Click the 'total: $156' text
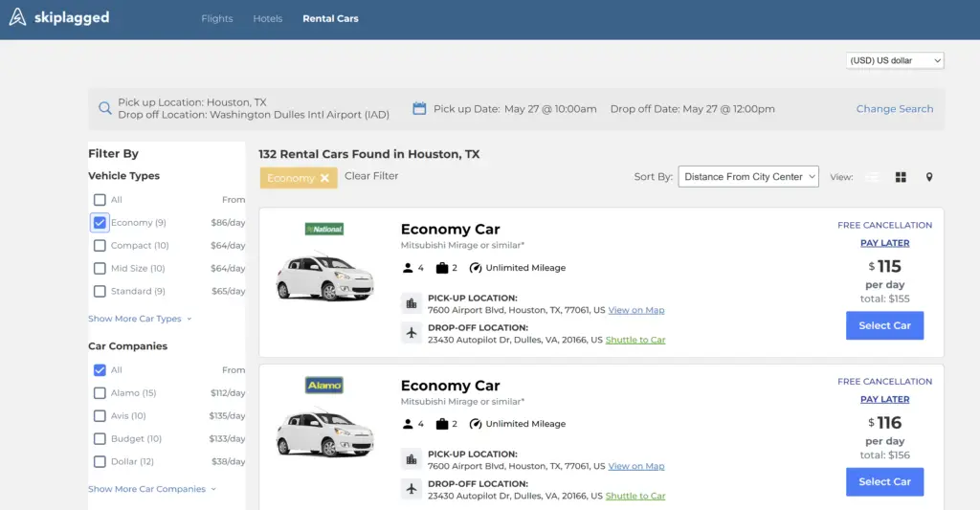The width and height of the screenshot is (980, 510). coord(884,455)
